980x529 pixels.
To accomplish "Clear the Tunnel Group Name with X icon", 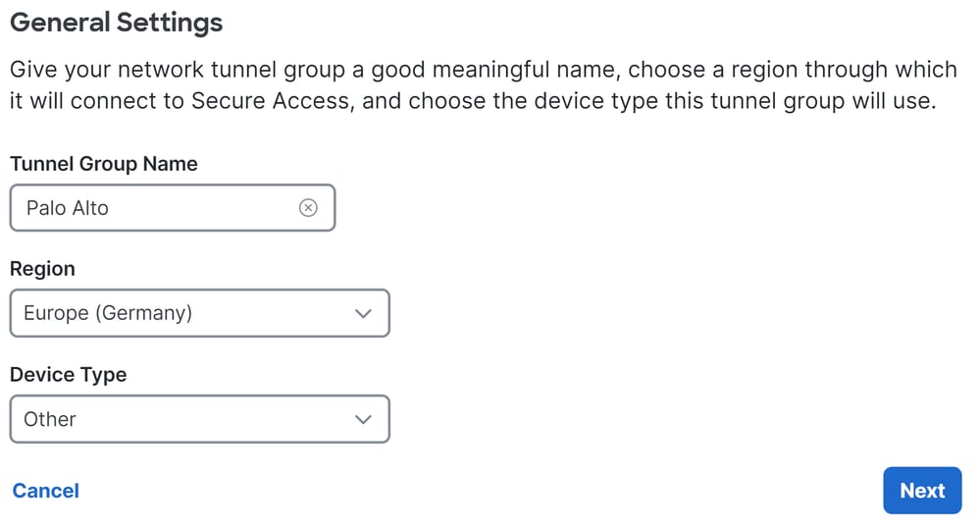I will click(308, 208).
